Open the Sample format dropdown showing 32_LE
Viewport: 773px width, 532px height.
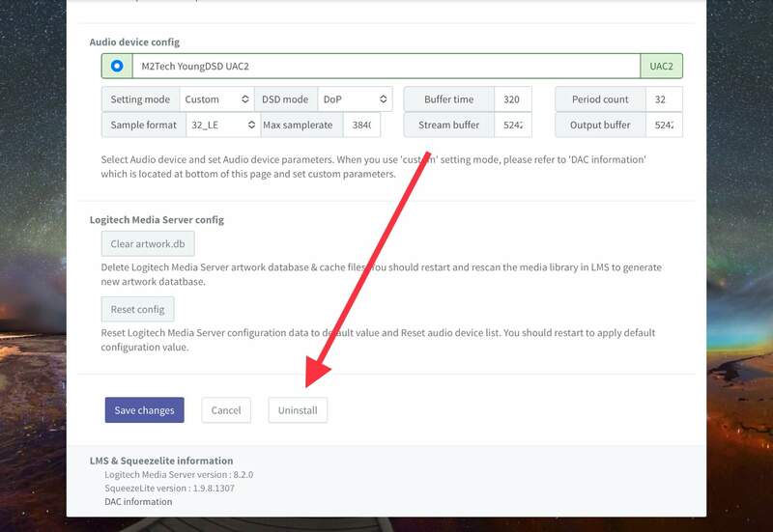[222, 125]
